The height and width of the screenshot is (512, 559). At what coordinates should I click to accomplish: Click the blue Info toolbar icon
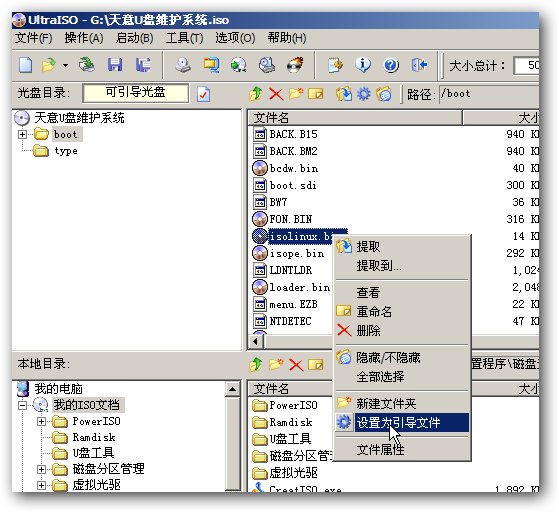pos(363,65)
